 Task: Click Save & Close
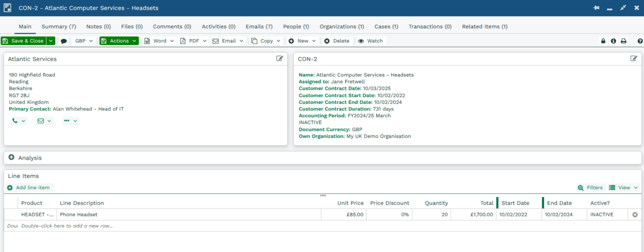point(24,41)
